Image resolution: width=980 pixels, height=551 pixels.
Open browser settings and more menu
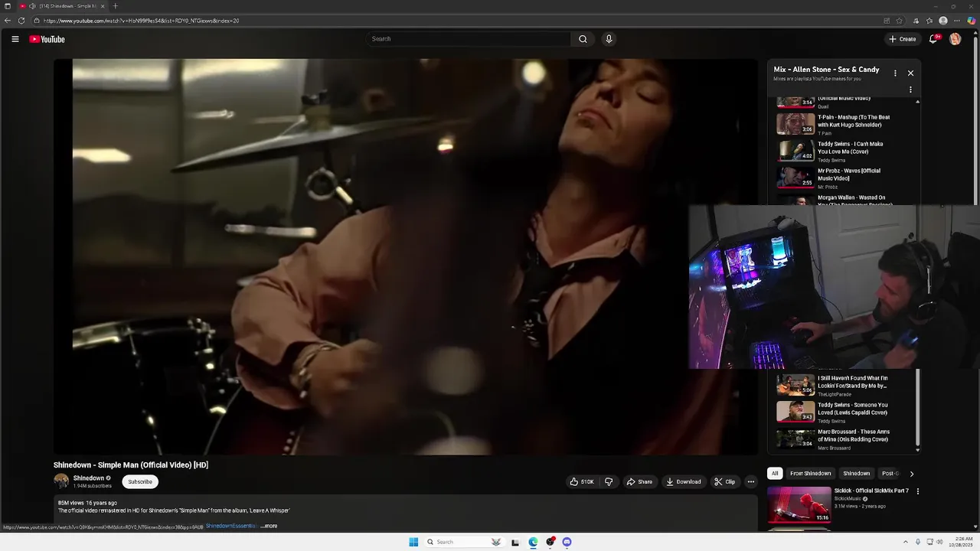(957, 21)
